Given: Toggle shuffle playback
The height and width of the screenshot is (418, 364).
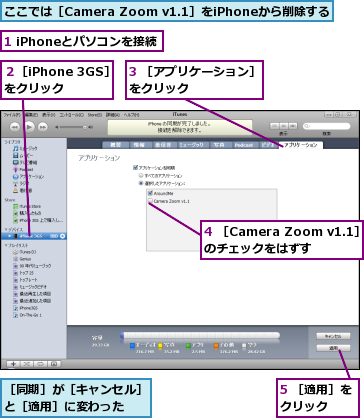Looking at the screenshot, I should point(27,364).
